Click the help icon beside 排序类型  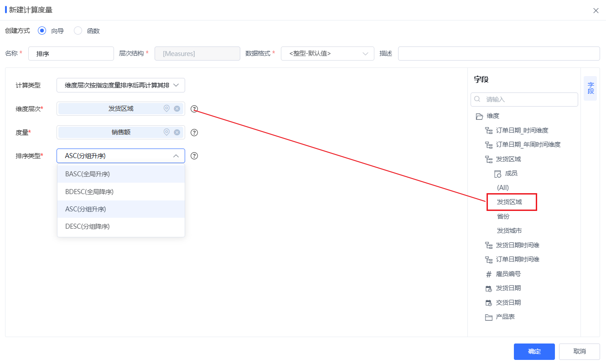[x=194, y=156]
